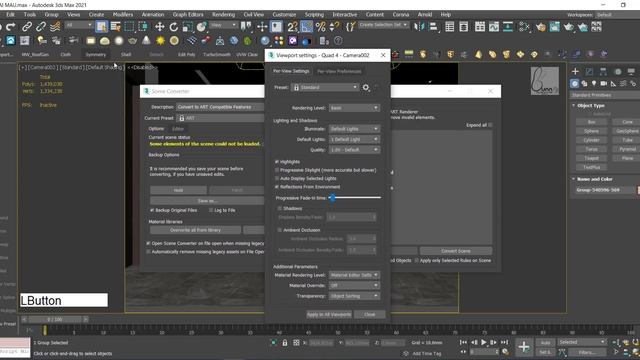Switch to Per-View Preferences tab
The height and width of the screenshot is (360, 640).
[x=339, y=71]
